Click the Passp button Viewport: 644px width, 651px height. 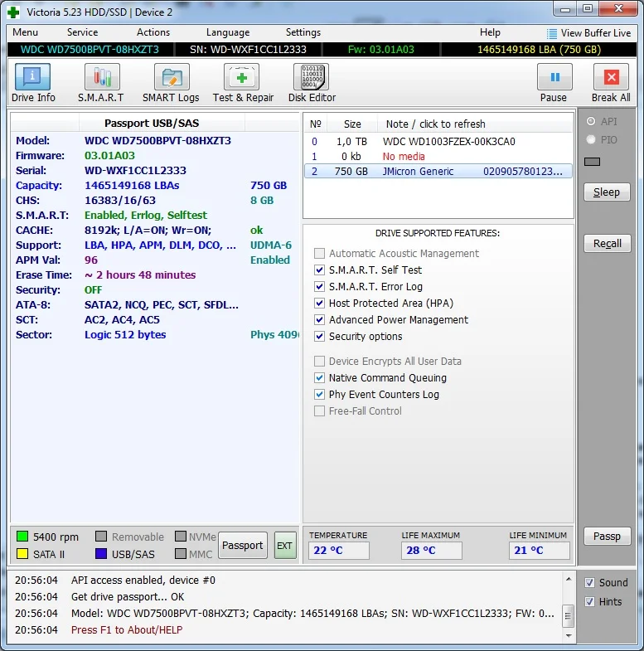click(607, 536)
